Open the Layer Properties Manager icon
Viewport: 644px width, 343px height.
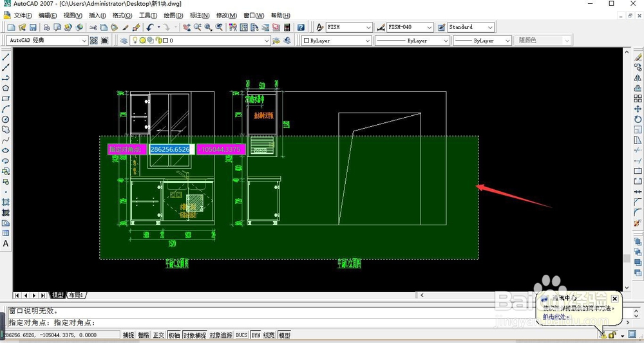tap(124, 40)
